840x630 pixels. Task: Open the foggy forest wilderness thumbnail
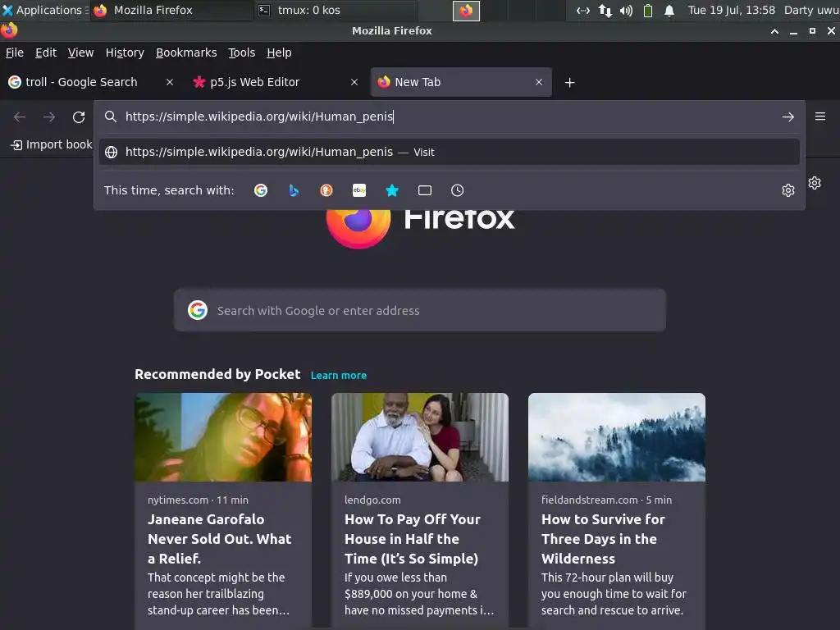coord(617,437)
